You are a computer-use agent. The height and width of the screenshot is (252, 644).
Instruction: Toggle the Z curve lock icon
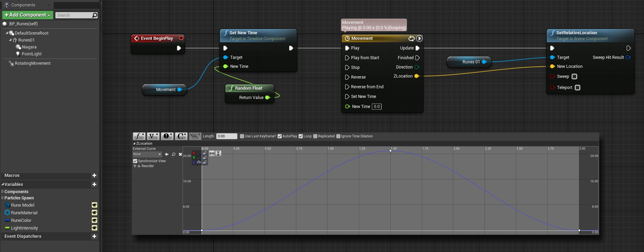[x=205, y=162]
